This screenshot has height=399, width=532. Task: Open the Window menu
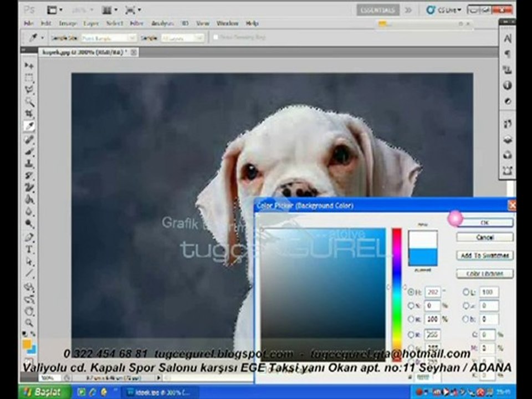coord(227,23)
